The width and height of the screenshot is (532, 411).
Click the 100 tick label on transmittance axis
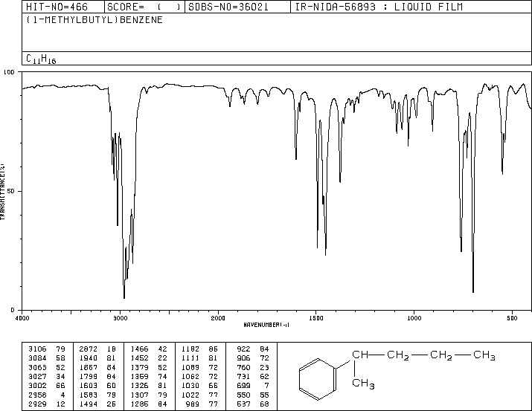click(9, 72)
